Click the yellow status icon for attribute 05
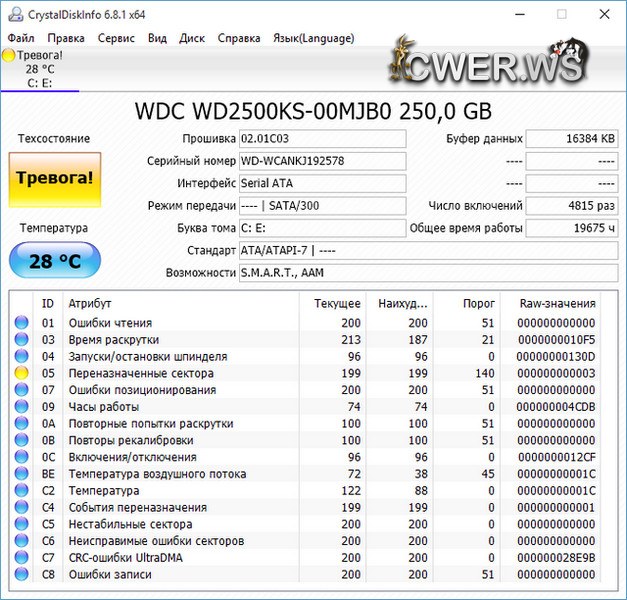Screen dimensions: 627x600 (22, 373)
